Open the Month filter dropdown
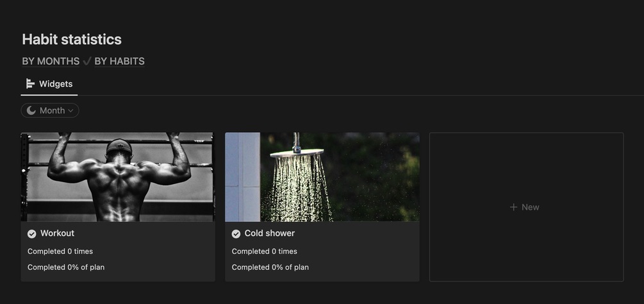Image resolution: width=644 pixels, height=304 pixels. (50, 110)
